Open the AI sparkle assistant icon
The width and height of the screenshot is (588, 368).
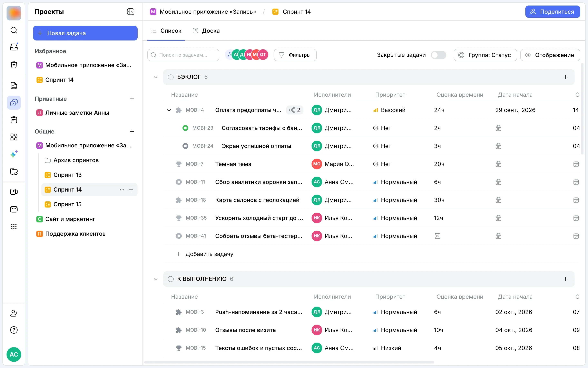click(14, 154)
